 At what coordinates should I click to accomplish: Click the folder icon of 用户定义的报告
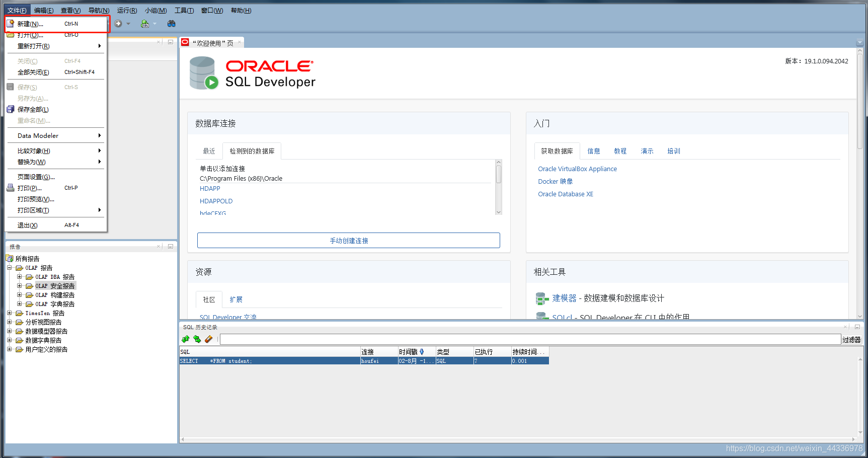tap(19, 349)
